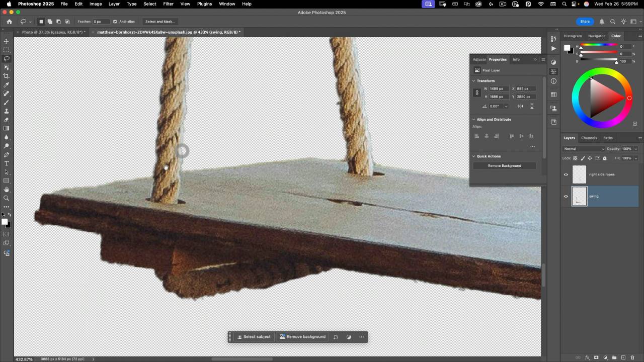The height and width of the screenshot is (362, 644).
Task: Toggle the Anti-alias checkbox
Action: (115, 22)
